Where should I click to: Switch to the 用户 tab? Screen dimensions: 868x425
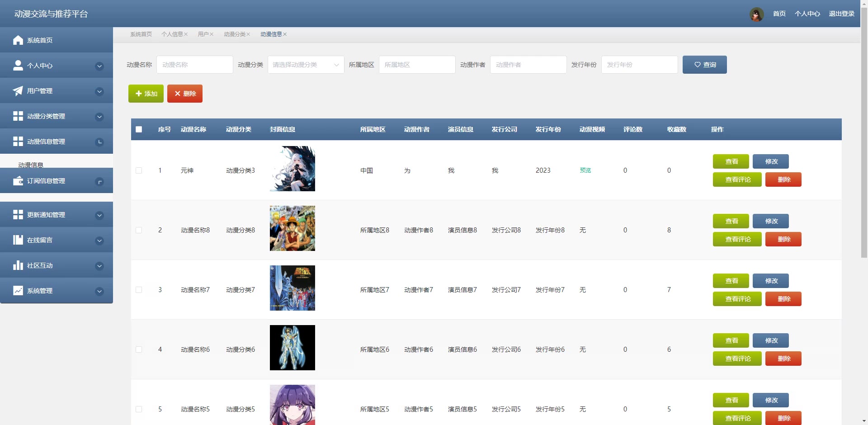(x=203, y=34)
